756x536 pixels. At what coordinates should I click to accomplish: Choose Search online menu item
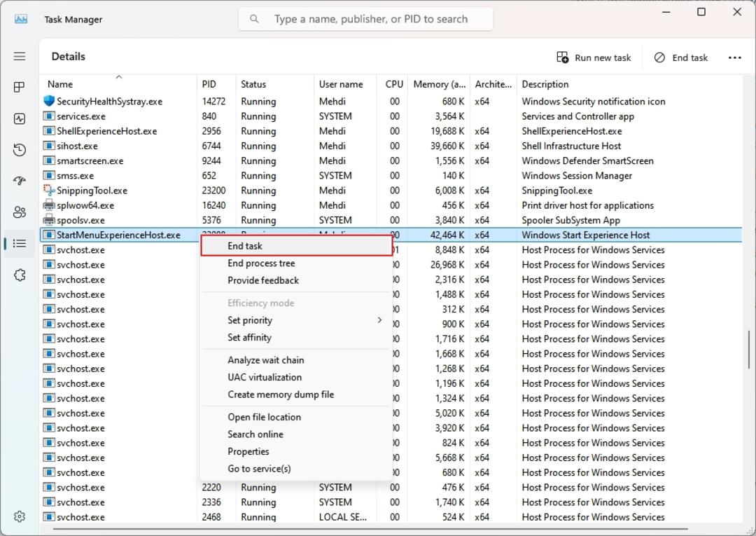click(296, 434)
